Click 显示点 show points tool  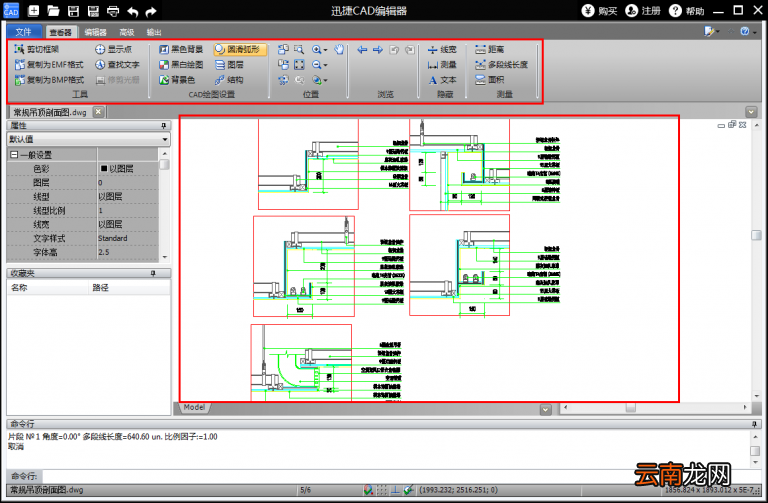click(x=113, y=49)
